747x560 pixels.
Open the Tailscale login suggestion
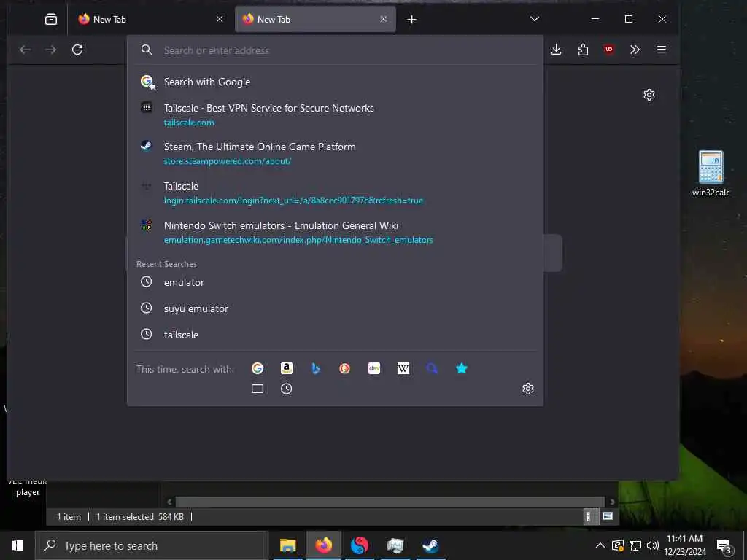[x=335, y=192]
